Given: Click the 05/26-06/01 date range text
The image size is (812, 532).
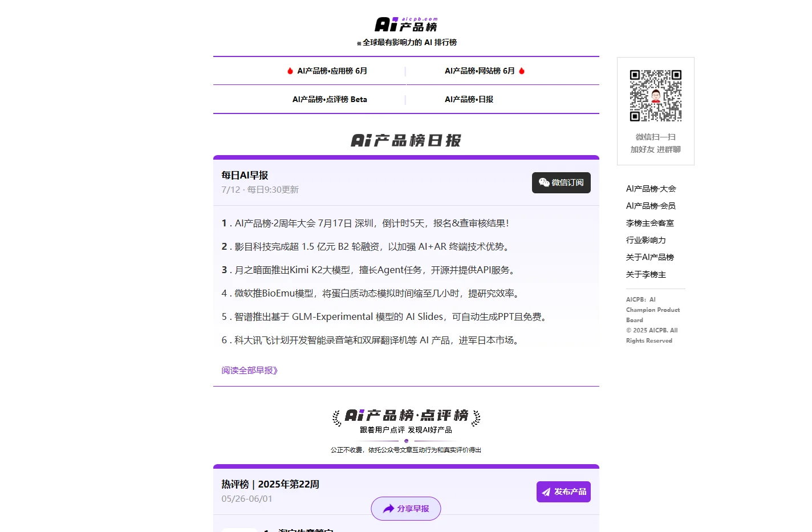Looking at the screenshot, I should pos(247,499).
